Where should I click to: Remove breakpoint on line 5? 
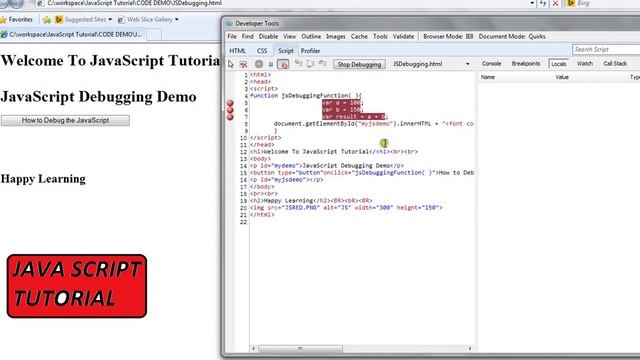(x=230, y=103)
